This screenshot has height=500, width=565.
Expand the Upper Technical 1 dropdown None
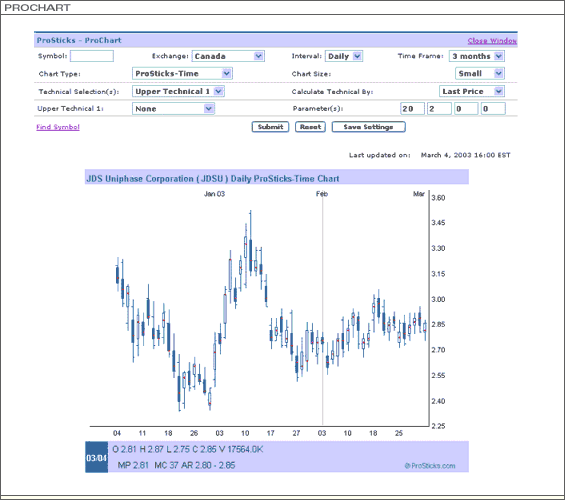[173, 109]
